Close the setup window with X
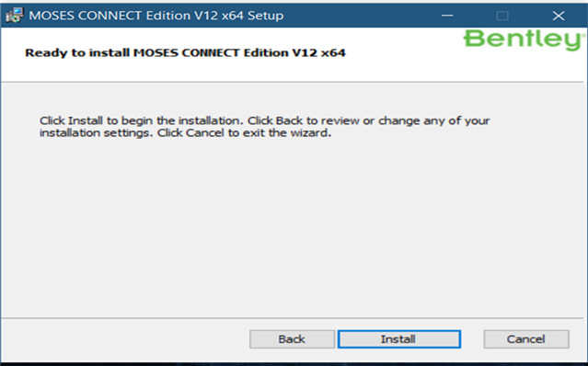The height and width of the screenshot is (366, 588). pyautogui.click(x=559, y=16)
